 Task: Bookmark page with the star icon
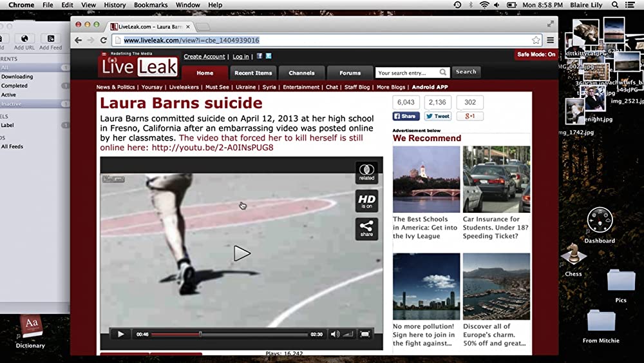point(536,40)
